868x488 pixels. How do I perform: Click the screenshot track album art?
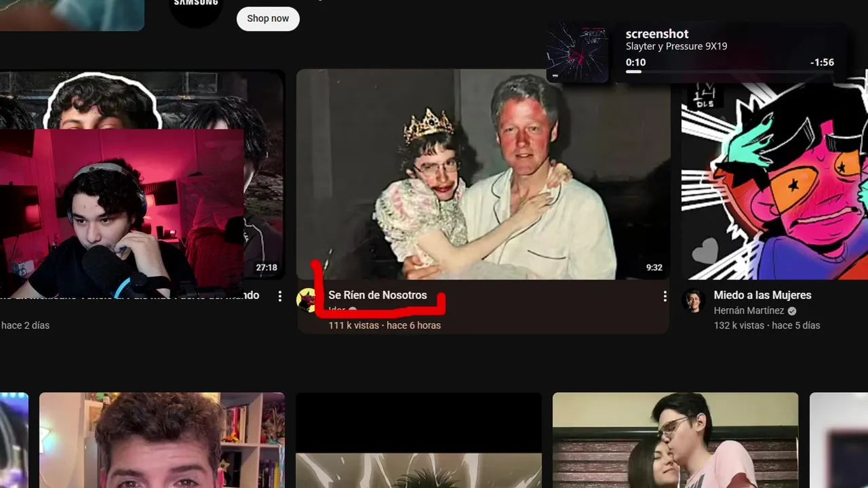pyautogui.click(x=578, y=53)
